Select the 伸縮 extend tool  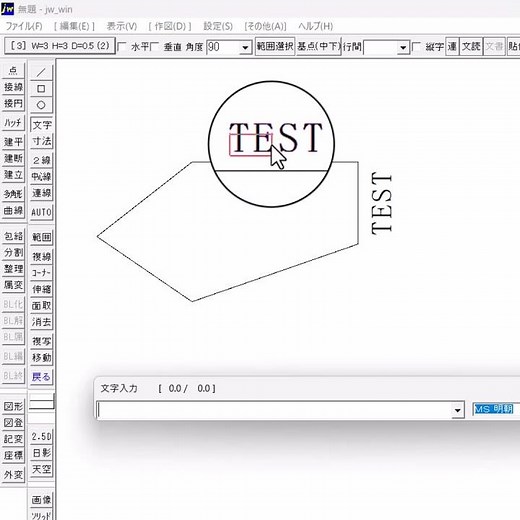[42, 289]
